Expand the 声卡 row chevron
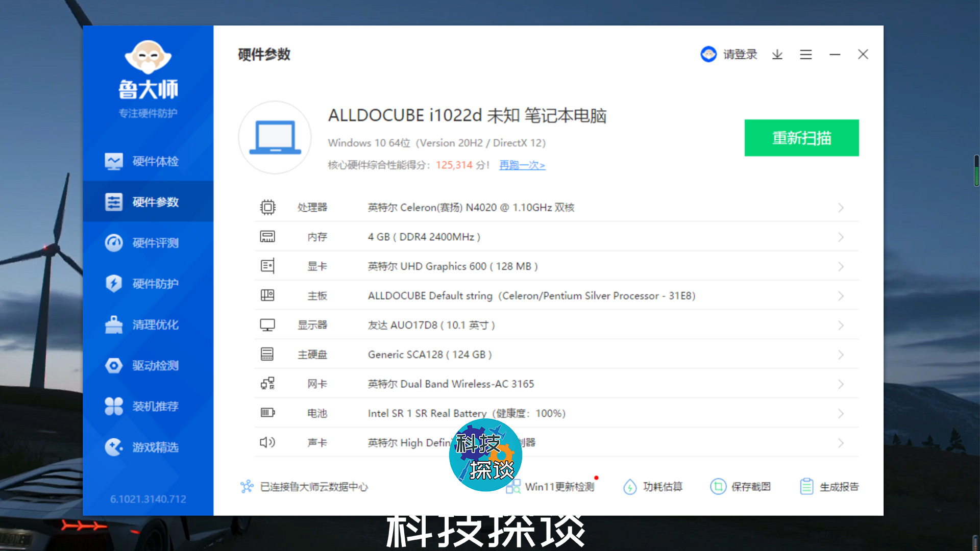Screen dimensions: 980x551 pos(841,443)
